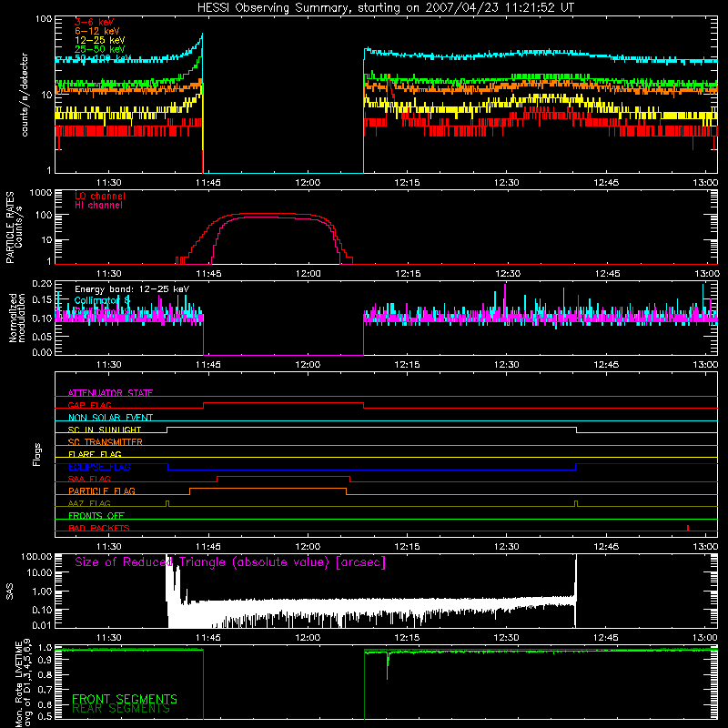Click the 1000 tick on particle rates axis

pos(41,193)
